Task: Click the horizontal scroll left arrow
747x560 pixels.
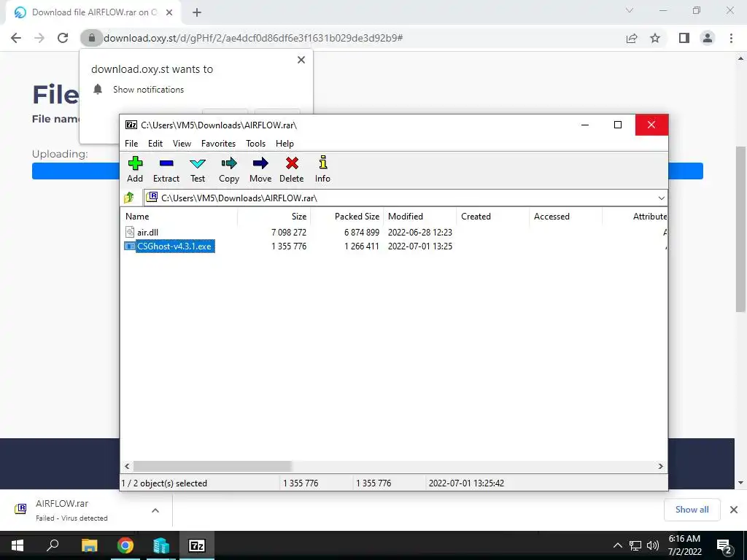Action: (x=127, y=466)
